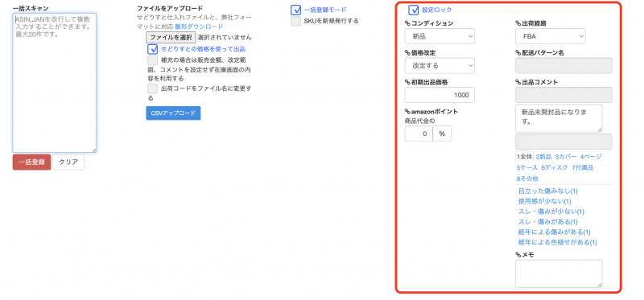
Task: Open the 雛形ダウンロード link
Action: pyautogui.click(x=199, y=27)
